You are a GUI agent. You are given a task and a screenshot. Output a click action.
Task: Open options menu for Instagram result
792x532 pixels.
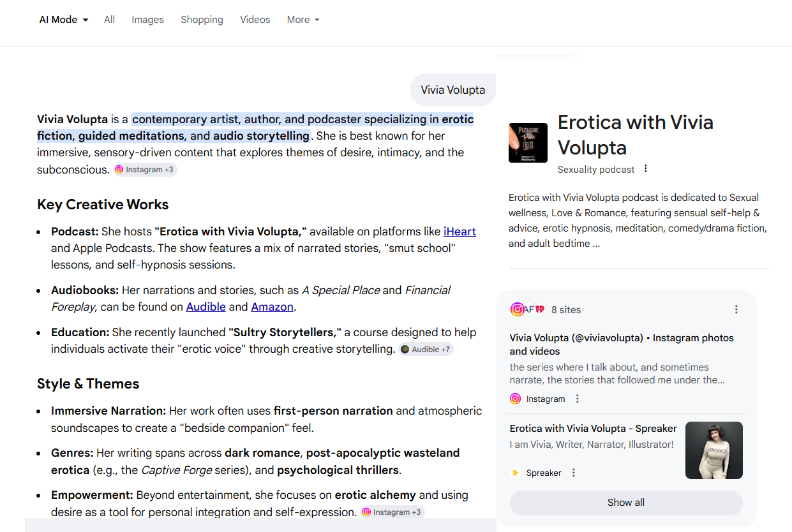[x=578, y=399]
